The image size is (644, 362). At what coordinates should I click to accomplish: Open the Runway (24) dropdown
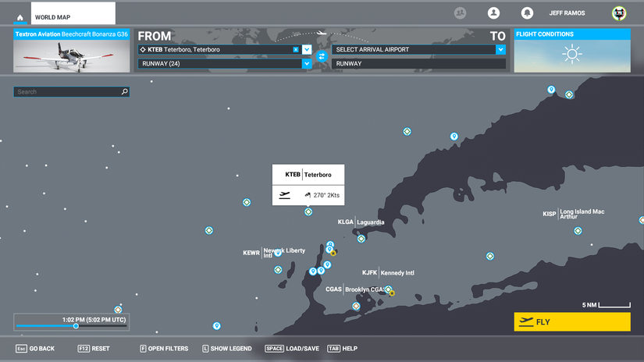pos(307,64)
